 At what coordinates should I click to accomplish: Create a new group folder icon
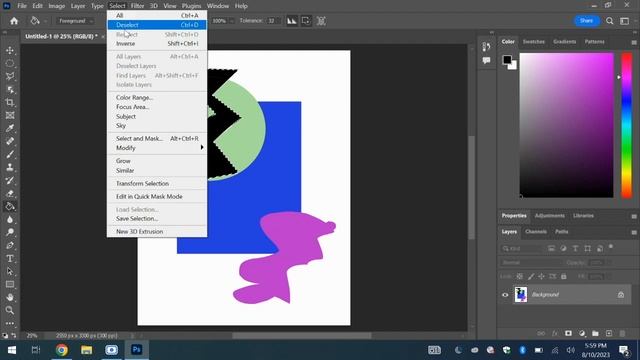596,333
